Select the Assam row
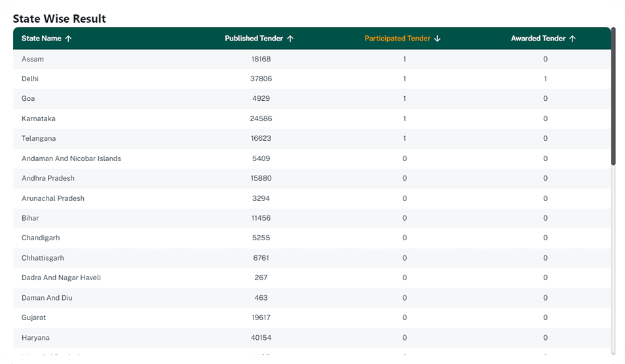The width and height of the screenshot is (625, 364). tap(33, 60)
